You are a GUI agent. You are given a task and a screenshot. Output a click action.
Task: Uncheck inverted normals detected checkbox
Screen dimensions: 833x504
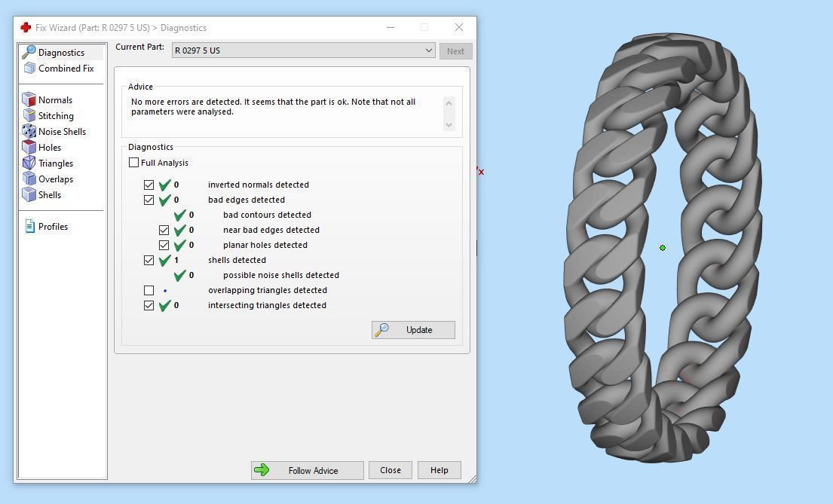pos(149,185)
